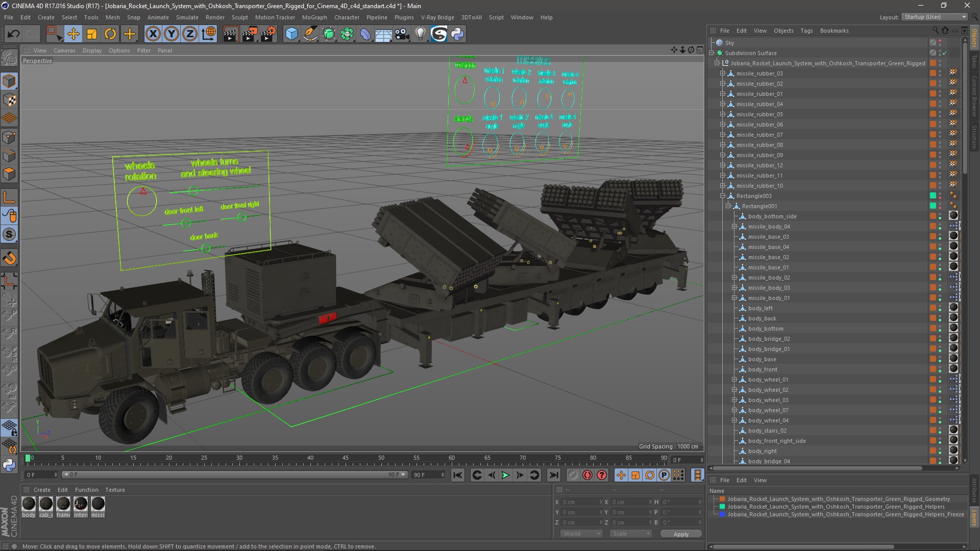The width and height of the screenshot is (980, 551).
Task: Open the MoGraph menu
Action: click(314, 17)
